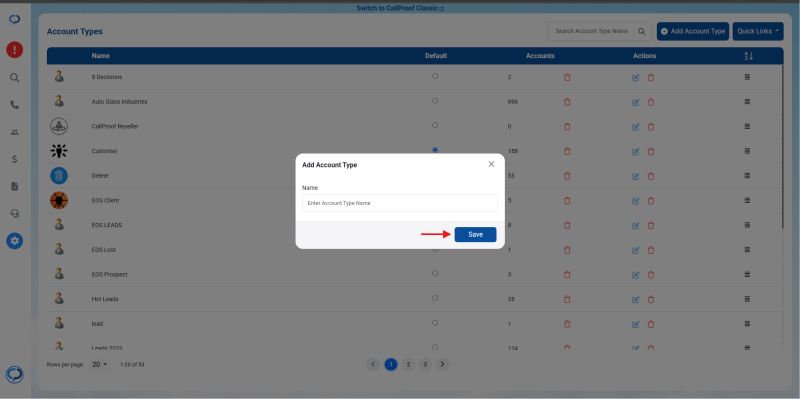Screen dimensions: 800x399
Task: Click the Name column header
Action: pos(101,56)
